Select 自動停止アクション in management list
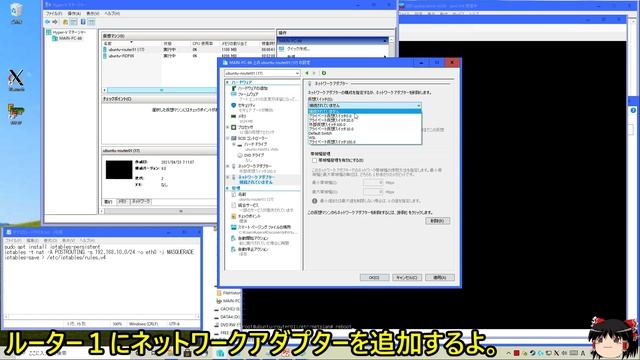The height and width of the screenshot is (360, 640). point(253,249)
